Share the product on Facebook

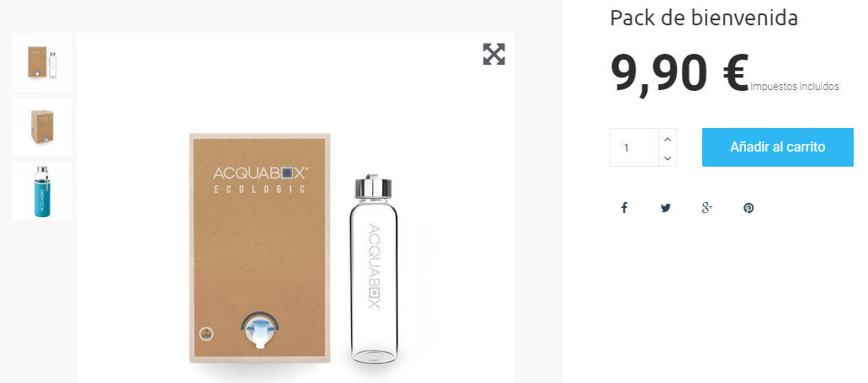(x=624, y=208)
